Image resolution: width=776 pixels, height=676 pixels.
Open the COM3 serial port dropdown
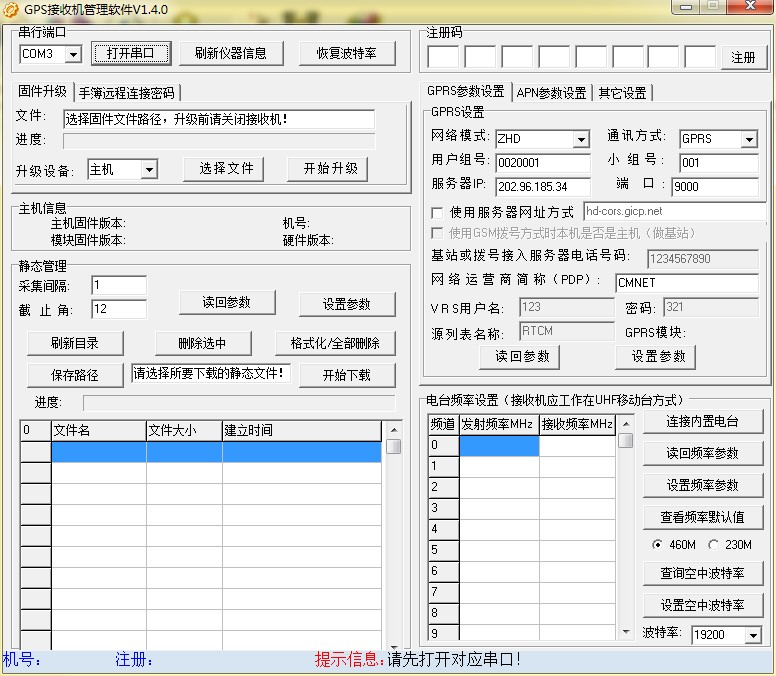tap(73, 54)
